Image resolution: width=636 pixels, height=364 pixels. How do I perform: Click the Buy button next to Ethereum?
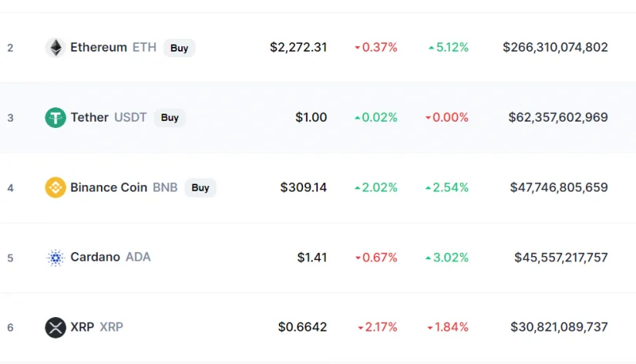click(180, 48)
